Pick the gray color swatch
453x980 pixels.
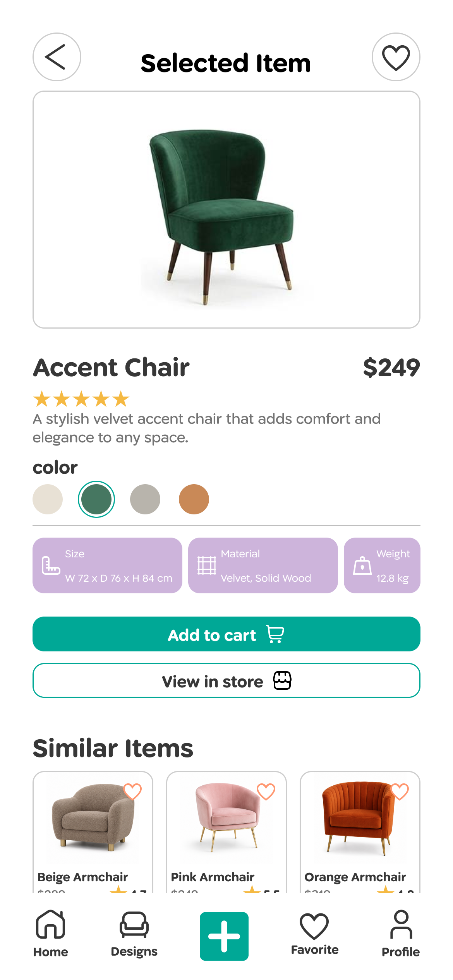click(x=145, y=499)
